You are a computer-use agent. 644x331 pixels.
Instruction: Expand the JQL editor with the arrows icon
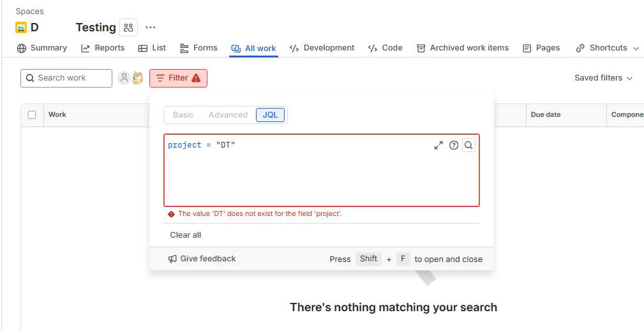coord(438,145)
